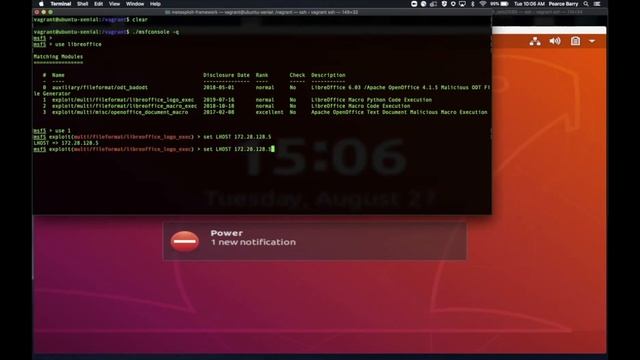Click the terminal cursor after 'set LHOST'
The height and width of the screenshot is (360, 640).
pyautogui.click(x=273, y=149)
